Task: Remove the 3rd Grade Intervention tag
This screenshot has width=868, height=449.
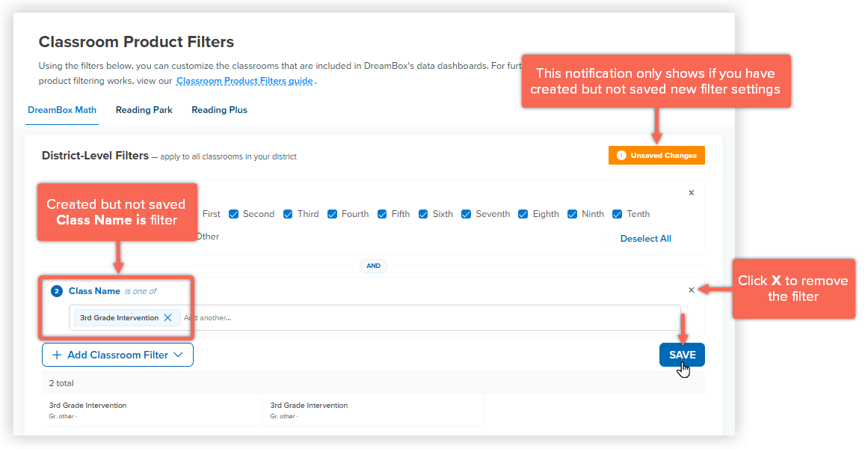Action: click(x=167, y=317)
